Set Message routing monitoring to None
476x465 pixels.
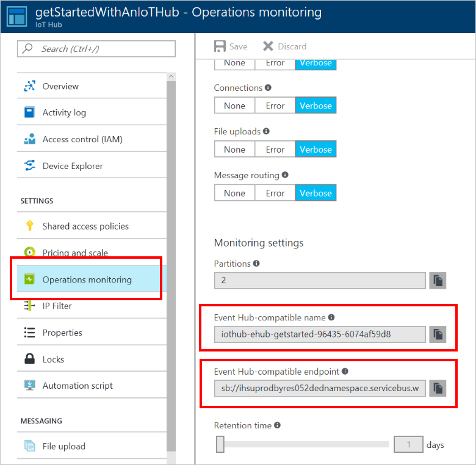pos(234,193)
